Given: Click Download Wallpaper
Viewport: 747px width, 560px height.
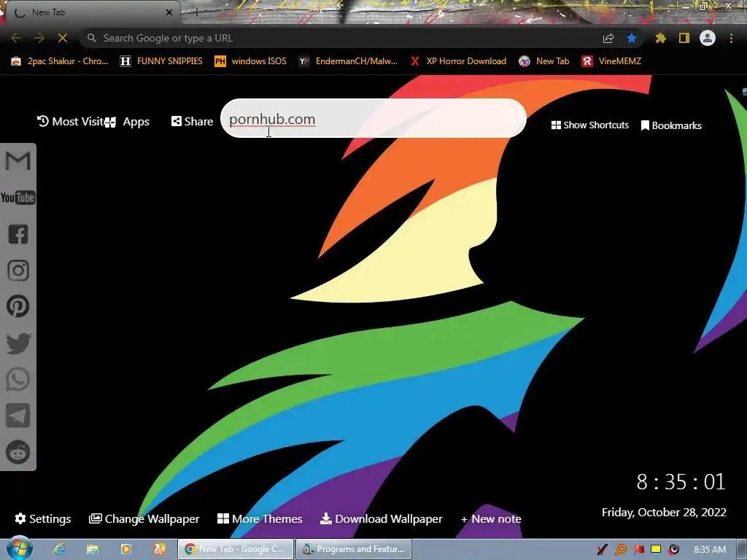Looking at the screenshot, I should pyautogui.click(x=381, y=518).
